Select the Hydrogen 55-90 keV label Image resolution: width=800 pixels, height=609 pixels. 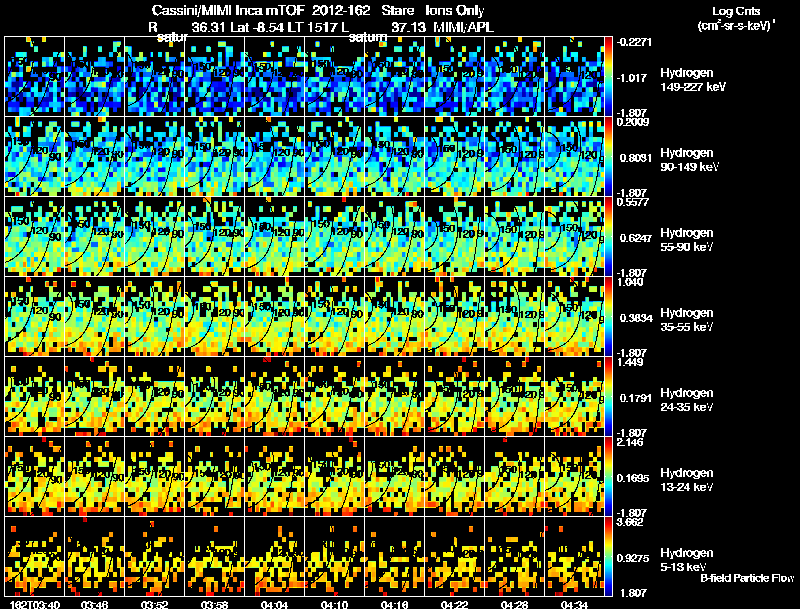[687, 240]
